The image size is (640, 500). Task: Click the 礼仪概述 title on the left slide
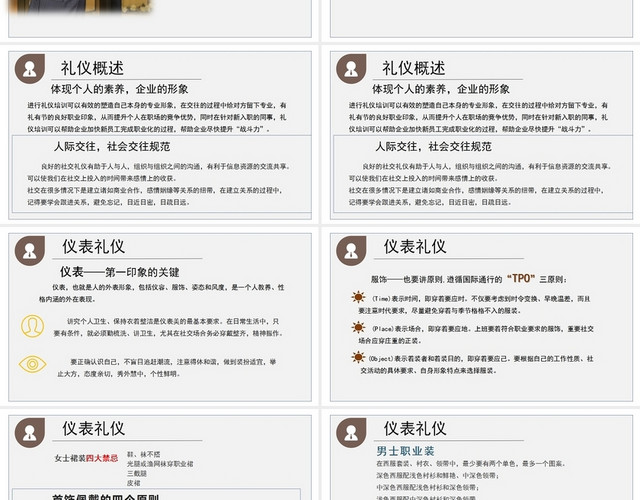click(x=92, y=68)
